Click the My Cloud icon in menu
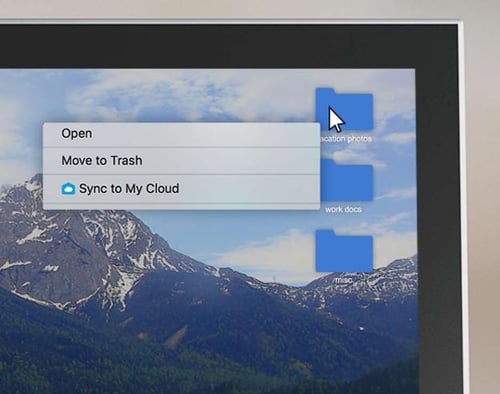This screenshot has width=500, height=394. tap(68, 189)
